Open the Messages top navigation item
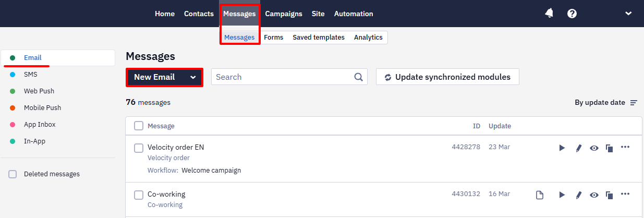 [x=239, y=14]
